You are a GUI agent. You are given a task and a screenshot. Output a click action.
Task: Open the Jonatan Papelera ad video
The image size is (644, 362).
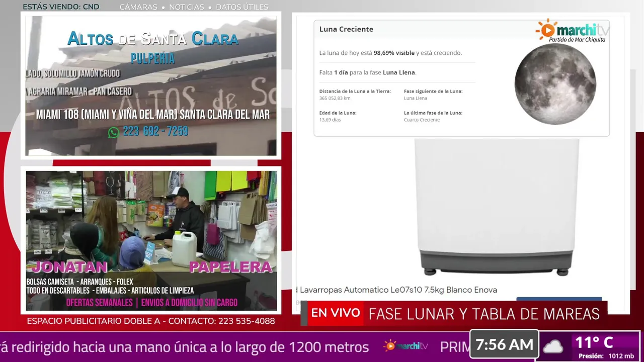[x=151, y=241]
